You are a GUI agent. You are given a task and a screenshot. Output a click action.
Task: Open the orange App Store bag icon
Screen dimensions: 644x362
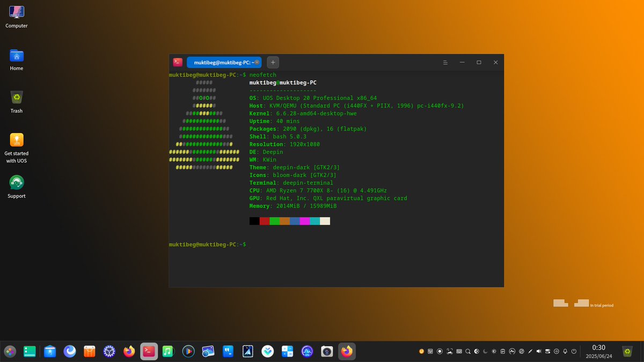pos(90,351)
